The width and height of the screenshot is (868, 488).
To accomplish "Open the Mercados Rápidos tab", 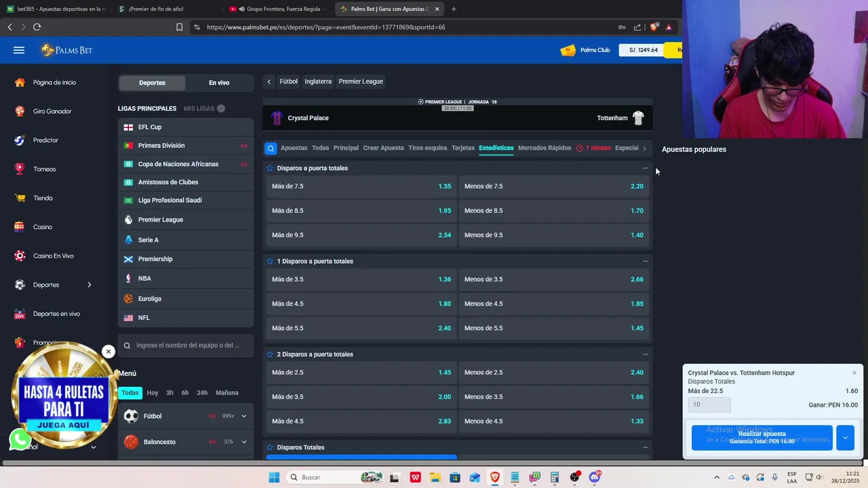I will tap(545, 148).
